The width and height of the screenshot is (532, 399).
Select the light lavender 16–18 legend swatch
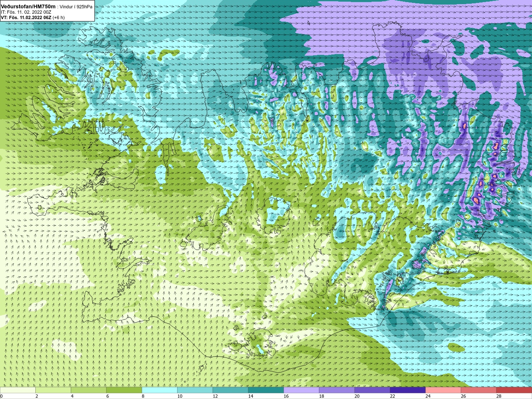(301, 390)
